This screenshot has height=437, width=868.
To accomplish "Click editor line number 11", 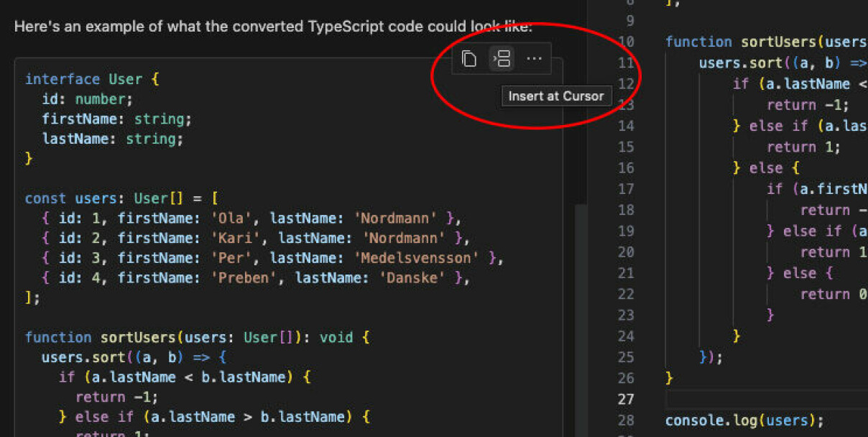I will [x=626, y=63].
